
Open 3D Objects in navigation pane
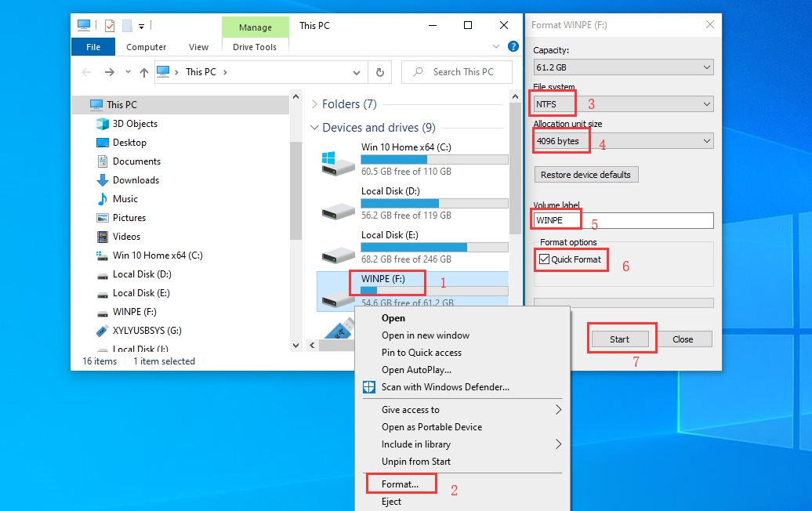135,124
